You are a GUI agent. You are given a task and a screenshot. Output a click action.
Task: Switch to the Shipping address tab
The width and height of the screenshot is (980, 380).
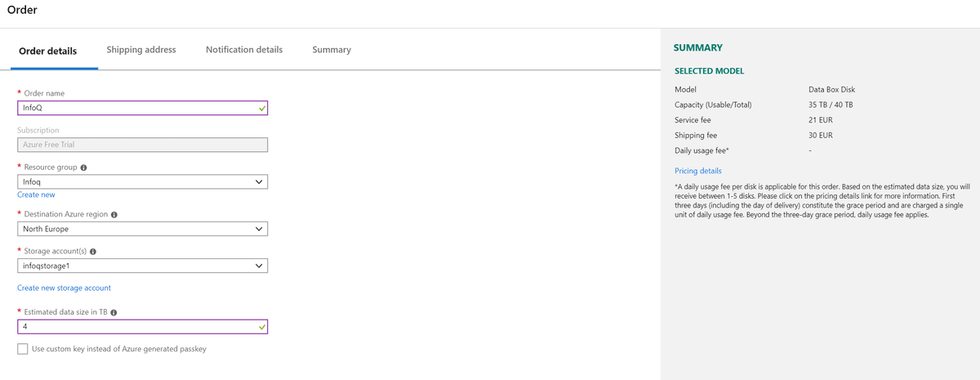(x=141, y=50)
